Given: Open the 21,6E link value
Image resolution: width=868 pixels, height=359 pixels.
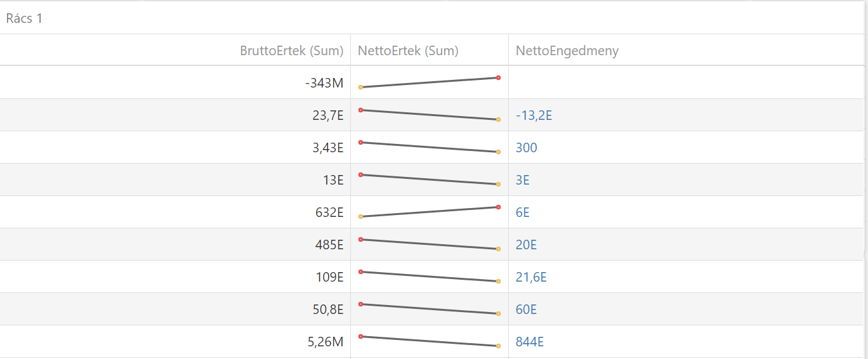Looking at the screenshot, I should [x=531, y=277].
